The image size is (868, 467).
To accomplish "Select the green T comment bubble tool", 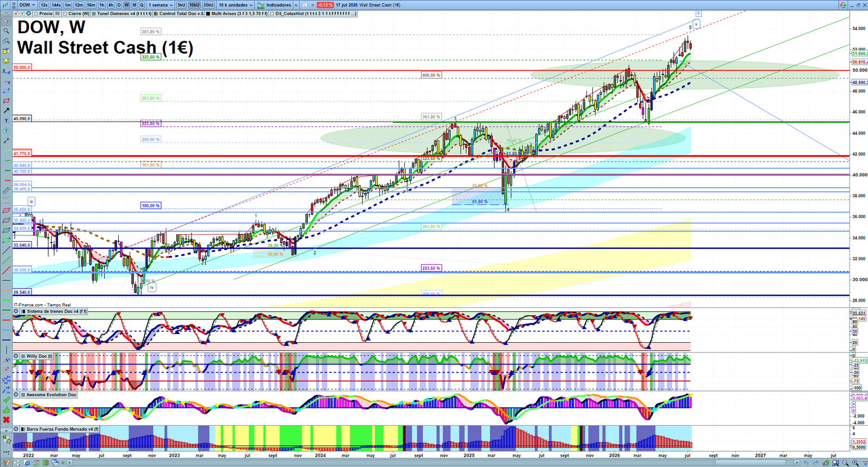I will coord(6,131).
